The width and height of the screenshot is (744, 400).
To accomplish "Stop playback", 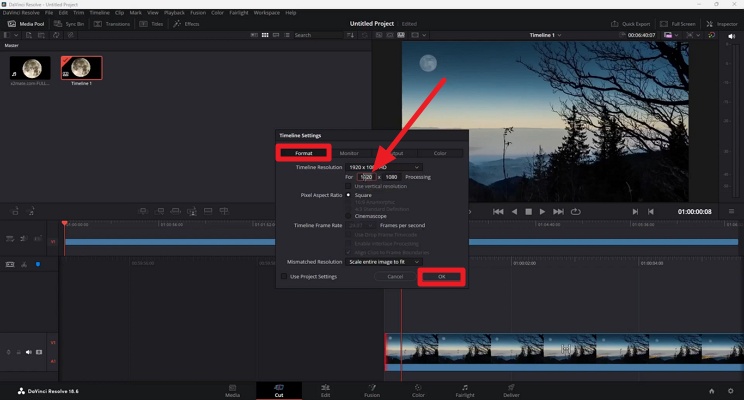I will click(528, 212).
